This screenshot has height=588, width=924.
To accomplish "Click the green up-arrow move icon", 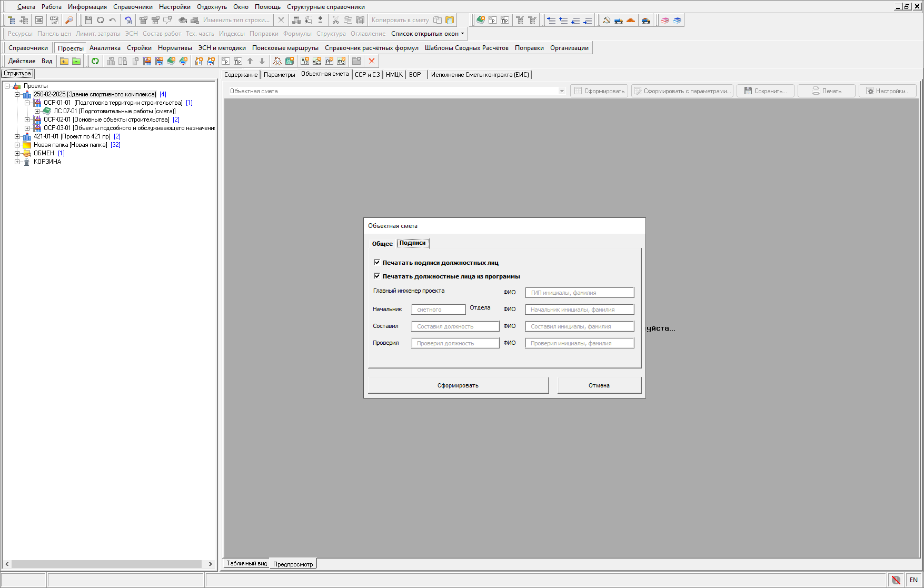I will click(x=250, y=61).
